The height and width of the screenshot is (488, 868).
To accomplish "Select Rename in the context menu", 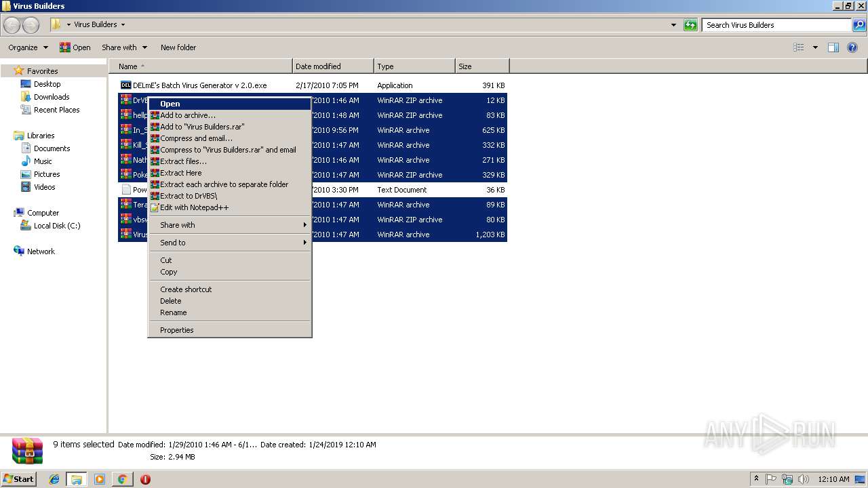I will pyautogui.click(x=230, y=312).
